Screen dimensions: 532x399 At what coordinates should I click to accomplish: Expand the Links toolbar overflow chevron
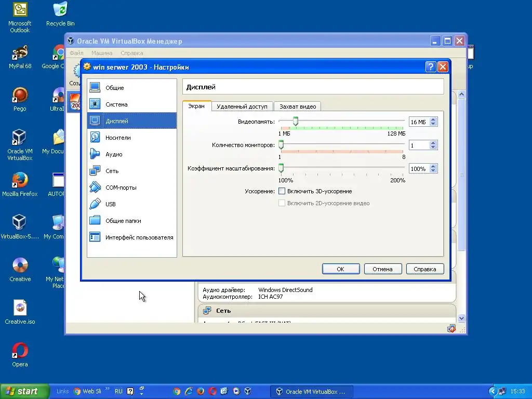[x=108, y=389]
